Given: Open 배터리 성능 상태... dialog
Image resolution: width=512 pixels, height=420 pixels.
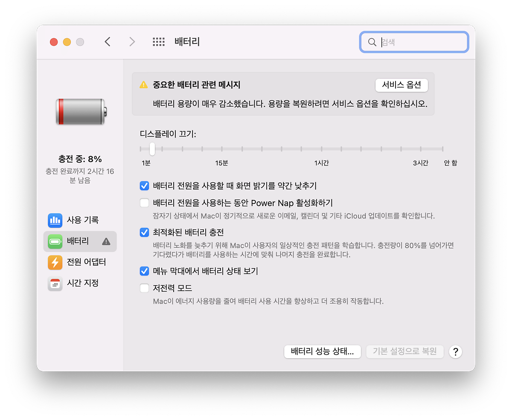Looking at the screenshot, I should 323,352.
